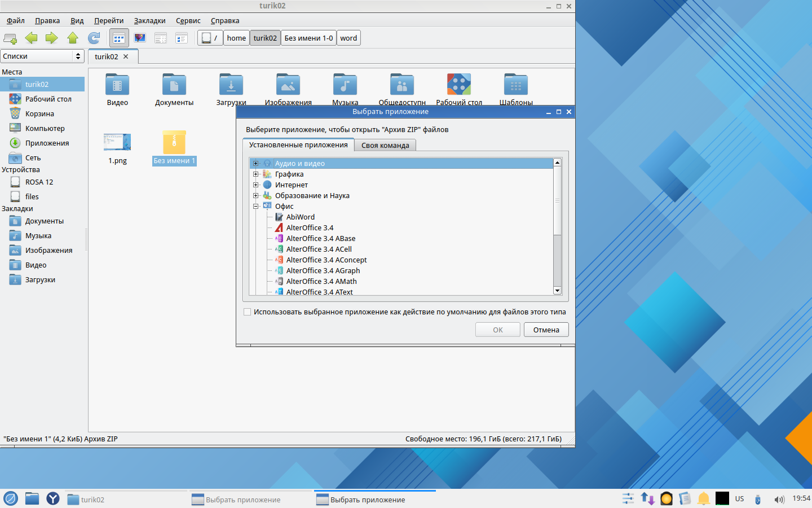Screen dimensions: 812x508
Task: Open the Корзина trash in sidebar
Action: pyautogui.click(x=39, y=113)
